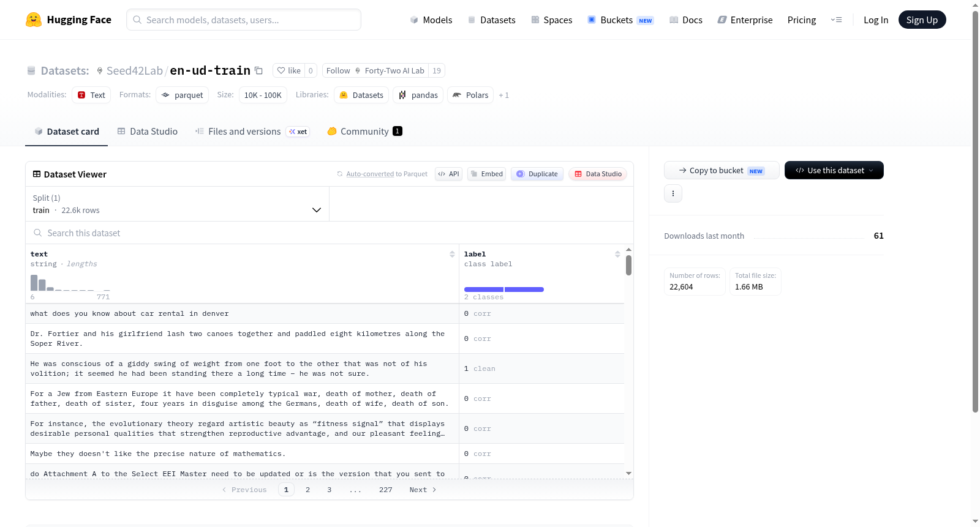Click the scroll-down arrow of table scrollbar
Screen dimensions: 980x527
[628, 473]
